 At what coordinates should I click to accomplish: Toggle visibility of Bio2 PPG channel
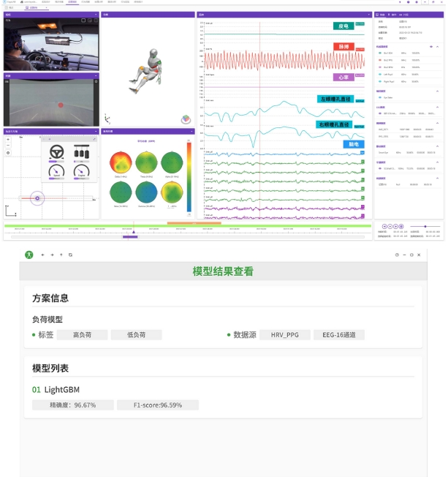tap(380, 60)
